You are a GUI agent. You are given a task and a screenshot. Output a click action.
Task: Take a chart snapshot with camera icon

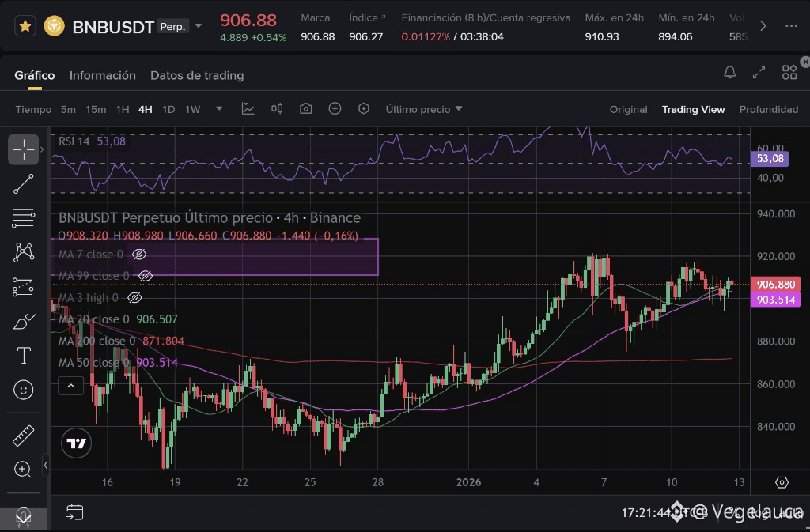(306, 109)
